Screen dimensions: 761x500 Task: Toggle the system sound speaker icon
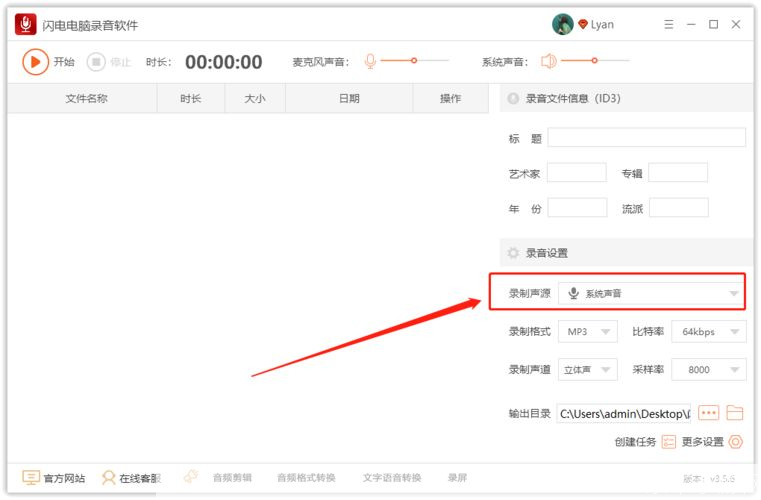point(548,62)
